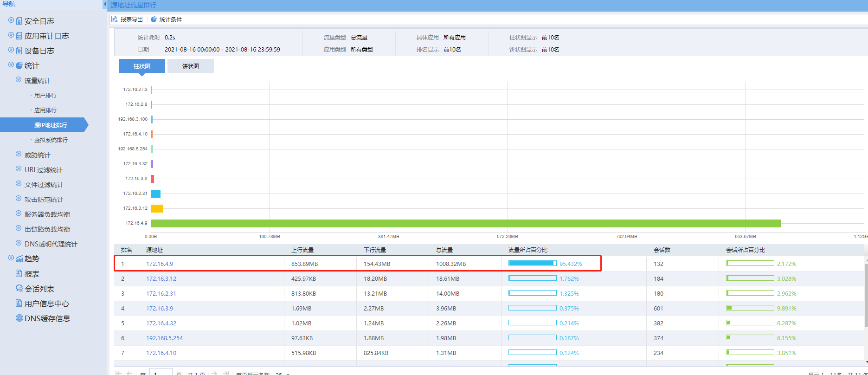
Task: Expand the 设备日志 node arrow
Action: [11, 50]
